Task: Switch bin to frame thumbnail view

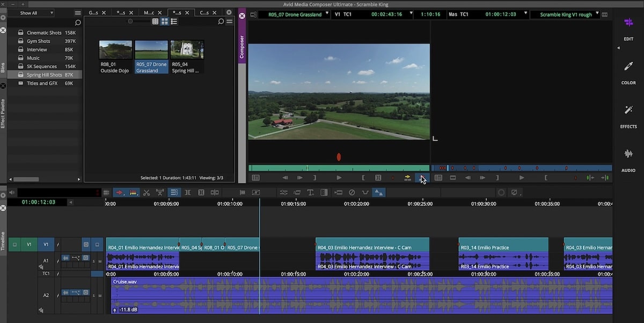Action: coord(165,21)
